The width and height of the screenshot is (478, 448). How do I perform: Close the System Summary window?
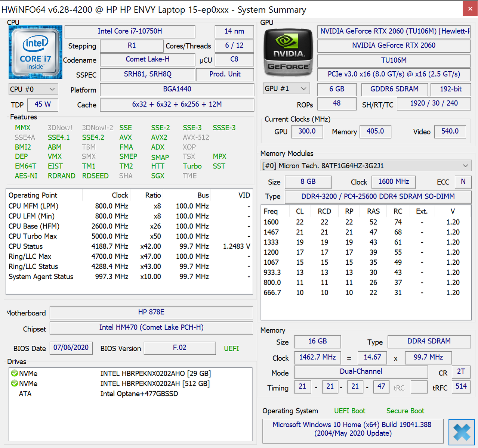click(x=470, y=9)
